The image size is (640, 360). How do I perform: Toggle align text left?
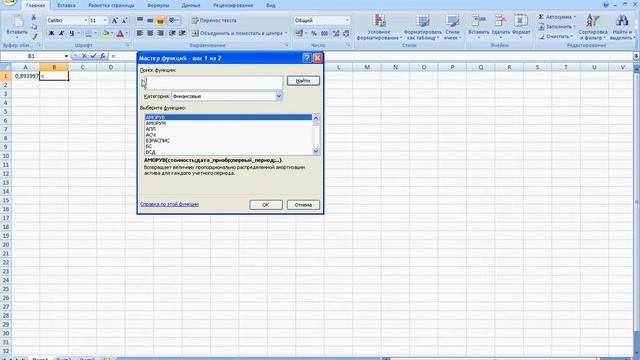[140, 33]
